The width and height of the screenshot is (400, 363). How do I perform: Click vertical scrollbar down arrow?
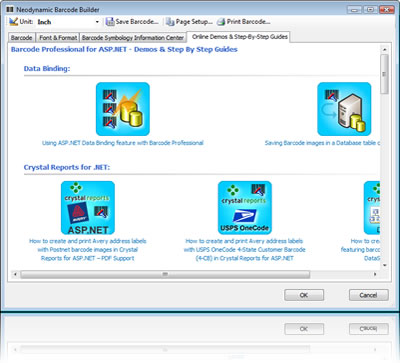[x=384, y=266]
